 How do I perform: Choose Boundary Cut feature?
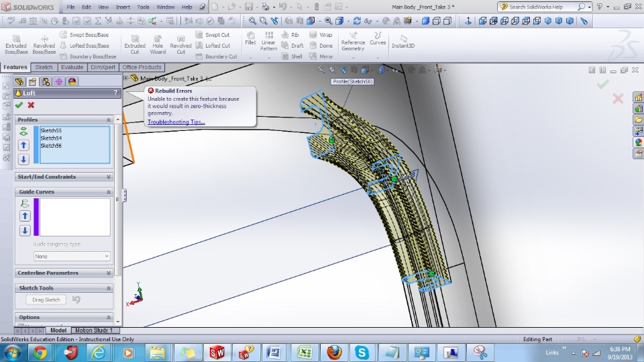pos(216,56)
